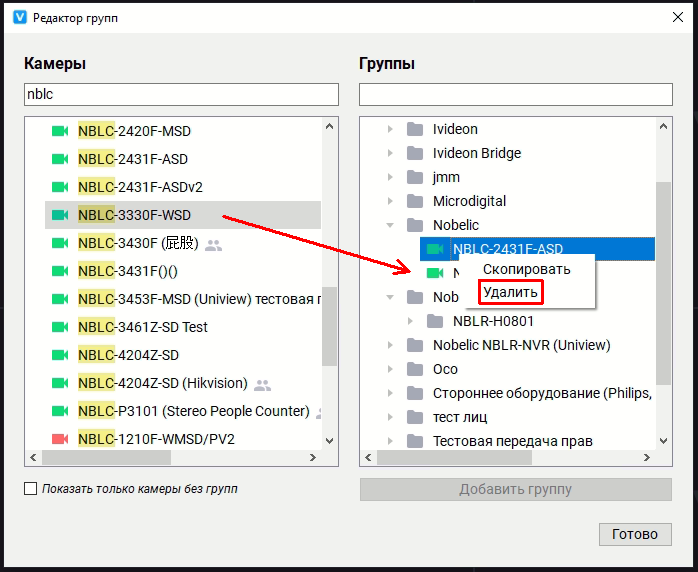This screenshot has width=698, height=572.
Task: Click the Ivideon Bridge folder icon
Action: [415, 153]
